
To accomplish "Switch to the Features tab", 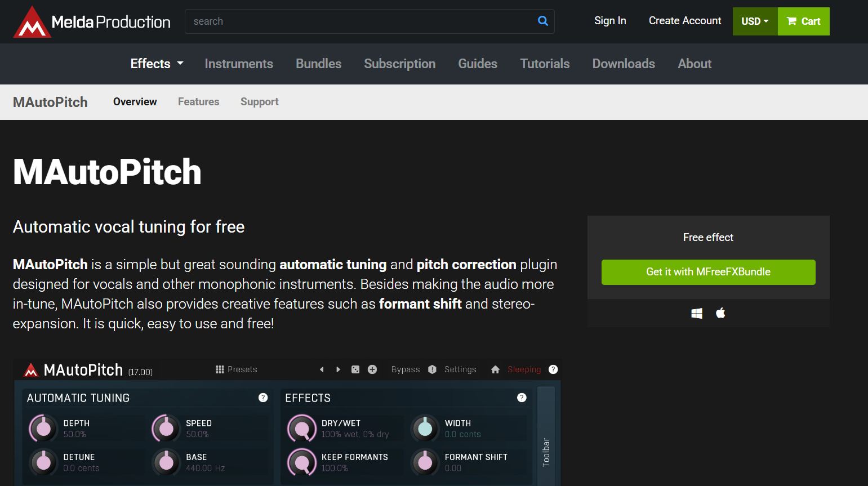I will pos(199,102).
